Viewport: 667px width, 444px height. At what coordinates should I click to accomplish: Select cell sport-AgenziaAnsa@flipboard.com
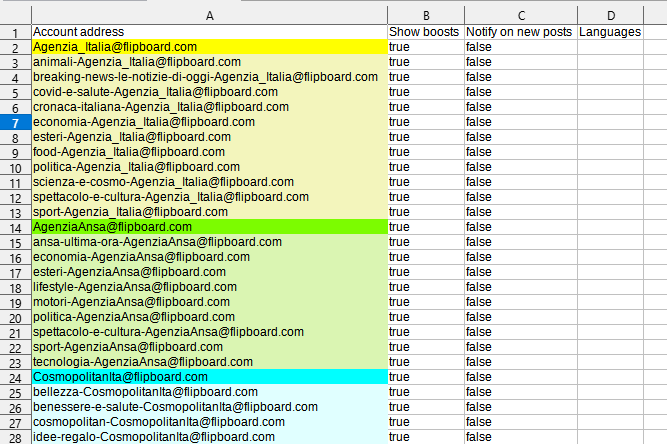coord(210,347)
